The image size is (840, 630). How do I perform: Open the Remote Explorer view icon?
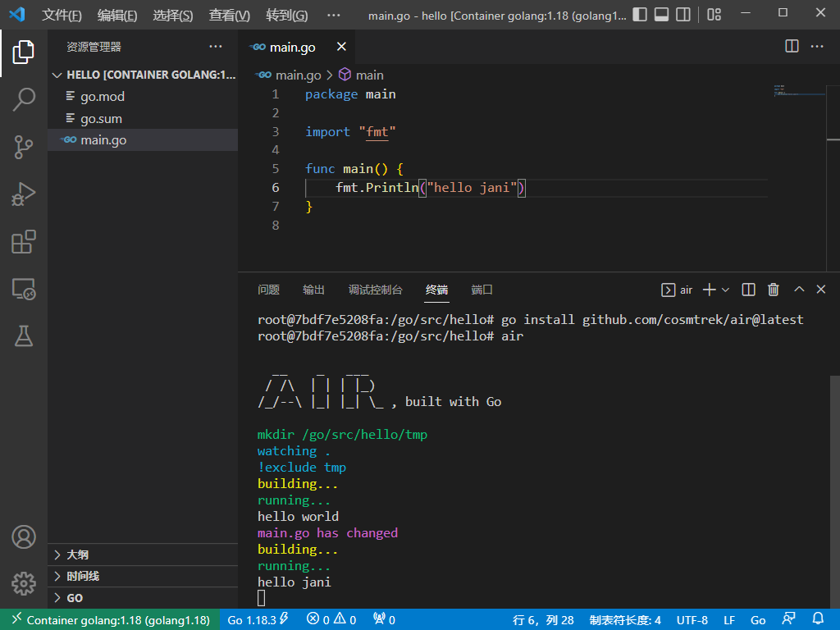[x=24, y=289]
